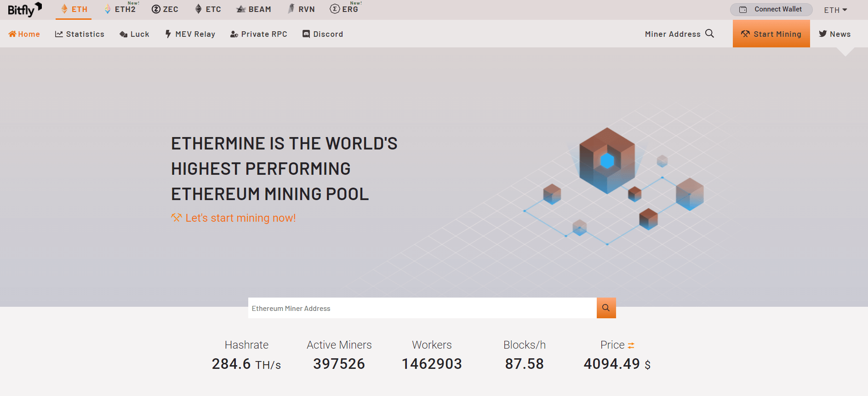This screenshot has height=396, width=868.
Task: Click the Twitter bird icon beside News
Action: point(823,34)
